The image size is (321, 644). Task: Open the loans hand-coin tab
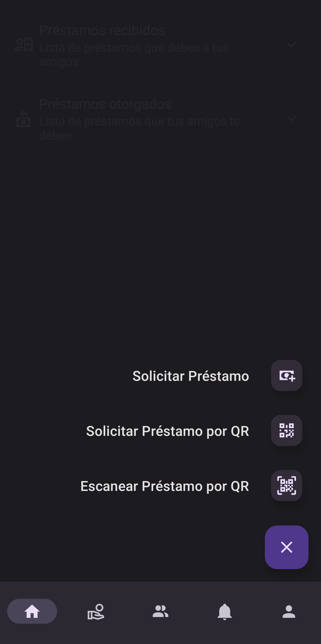(x=96, y=611)
